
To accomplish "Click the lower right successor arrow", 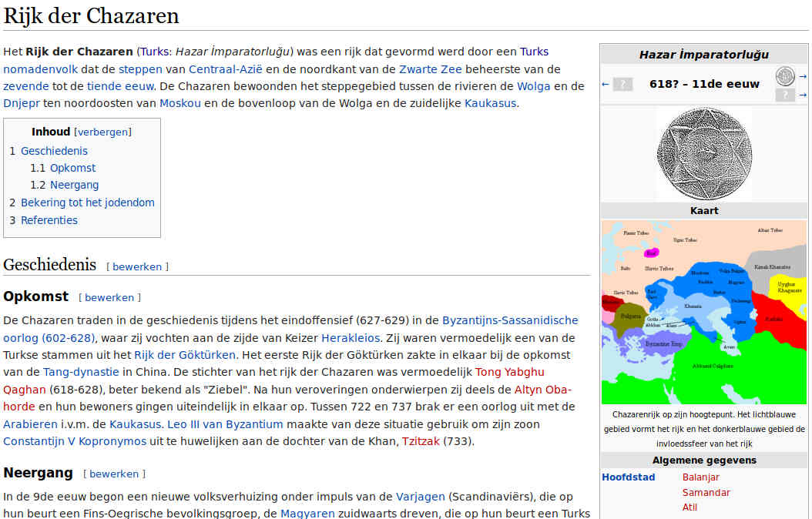I will [803, 95].
